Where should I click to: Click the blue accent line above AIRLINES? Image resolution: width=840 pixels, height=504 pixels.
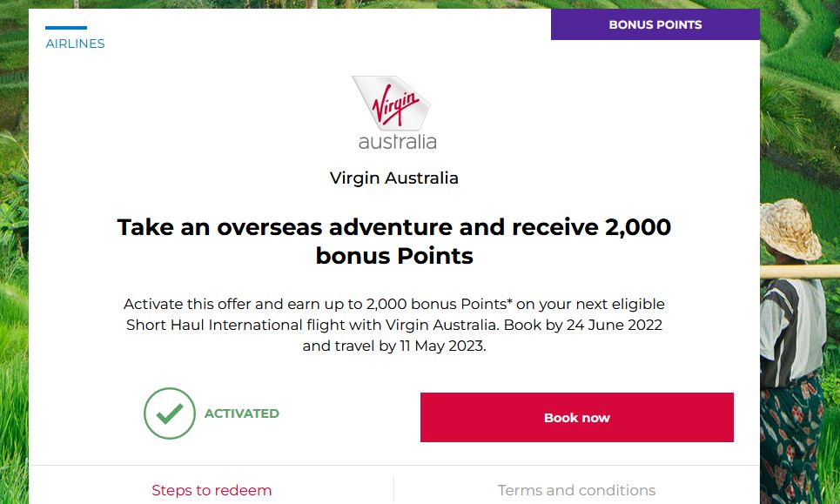pyautogui.click(x=66, y=28)
